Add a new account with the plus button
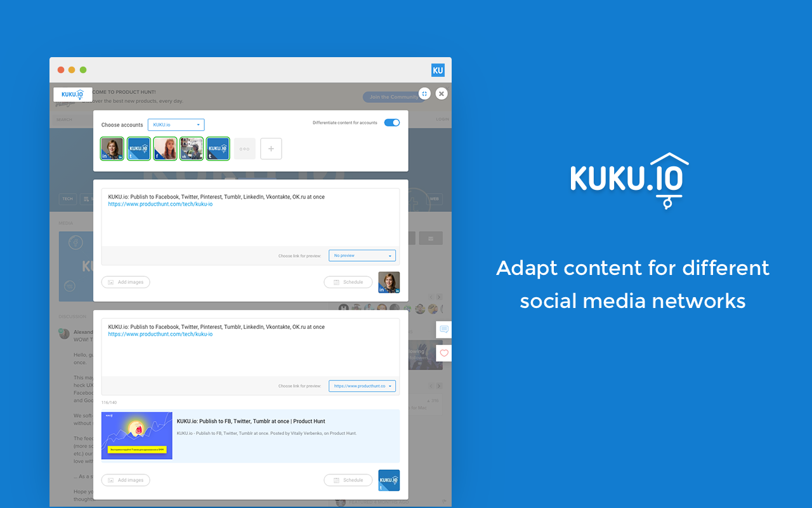 click(271, 149)
